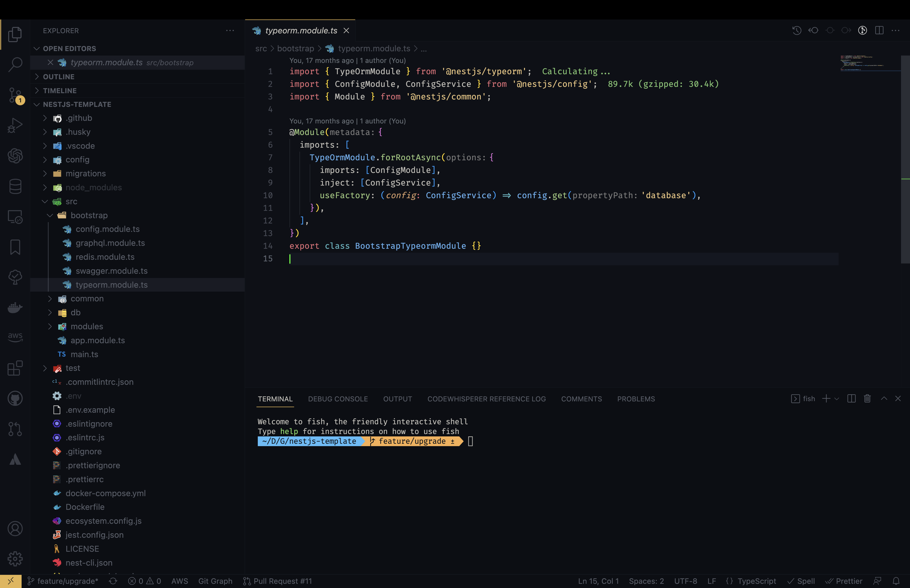Open the new terminal launch profile dropdown
Viewport: 910px width, 588px height.
[x=837, y=398]
